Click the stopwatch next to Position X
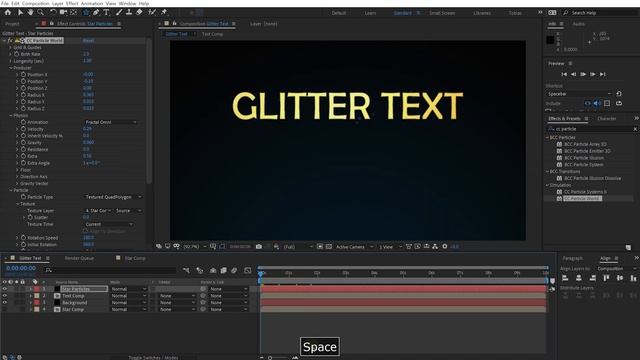The image size is (640, 360). pos(23,75)
